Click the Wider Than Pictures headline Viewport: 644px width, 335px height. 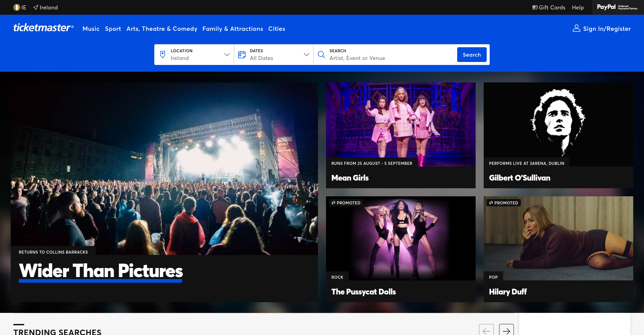(x=101, y=271)
